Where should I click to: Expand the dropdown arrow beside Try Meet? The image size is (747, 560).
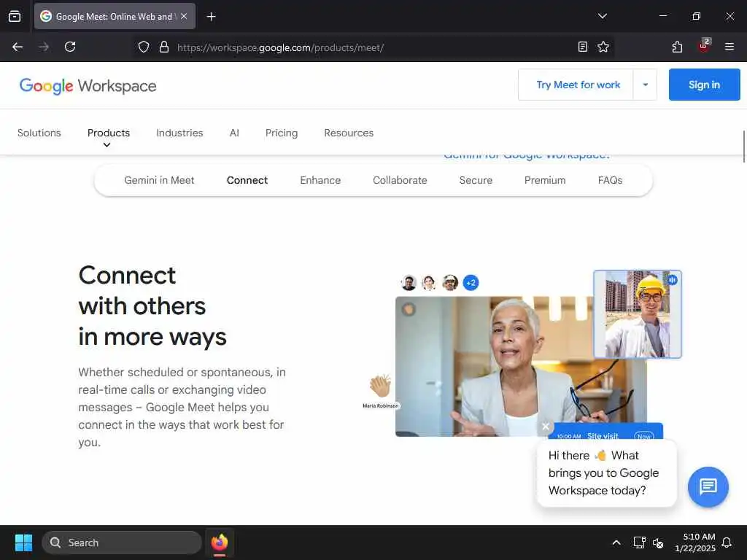[x=645, y=85]
